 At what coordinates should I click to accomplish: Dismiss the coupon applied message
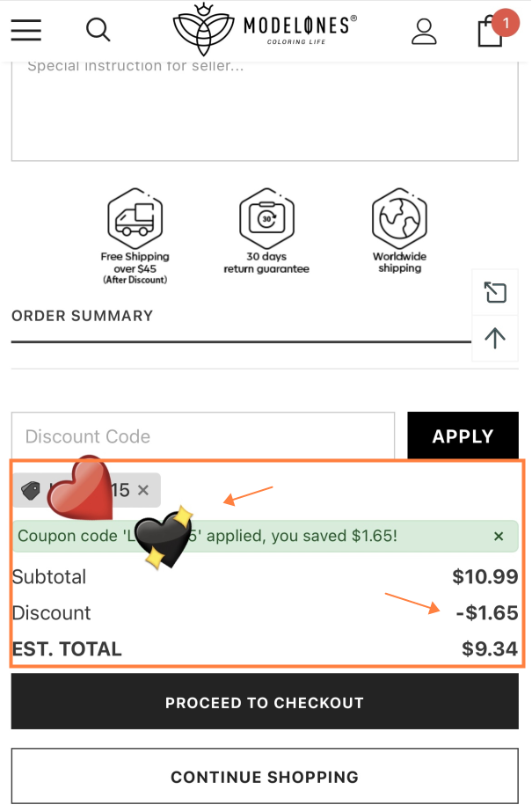click(499, 536)
